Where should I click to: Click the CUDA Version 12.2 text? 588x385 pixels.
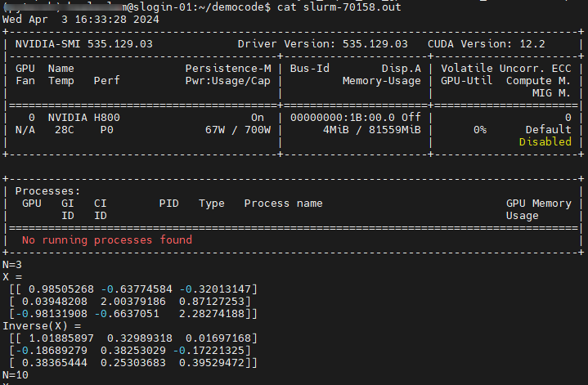487,44
